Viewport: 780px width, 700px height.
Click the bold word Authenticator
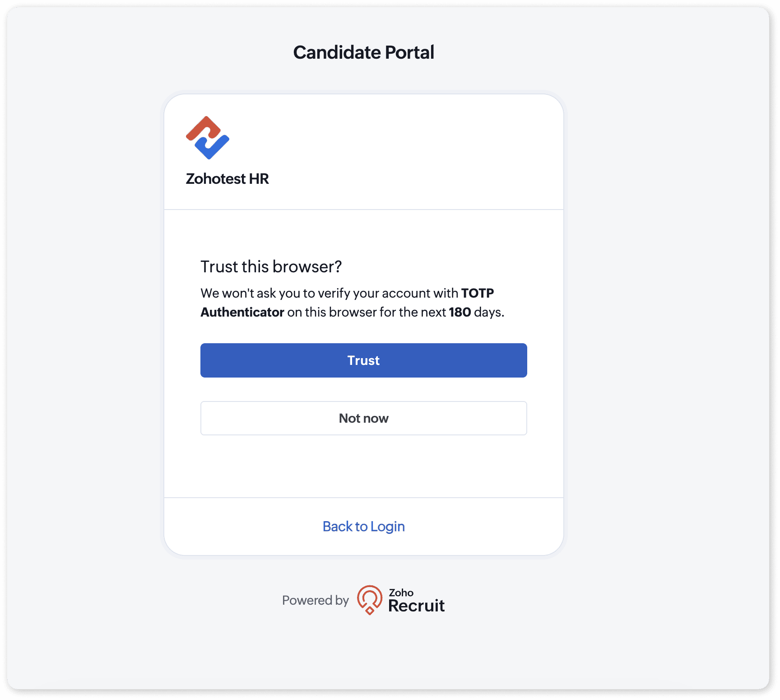242,312
